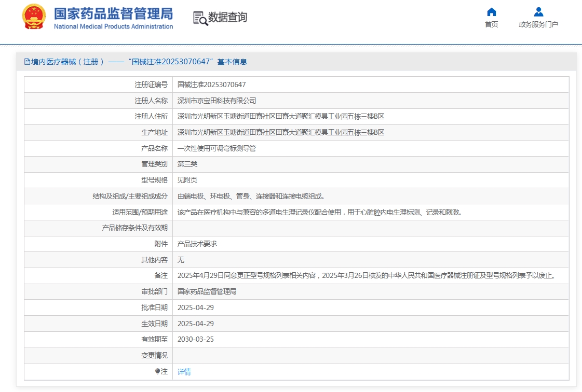
Task: Click the 第三类 management category value
Action: click(x=187, y=164)
